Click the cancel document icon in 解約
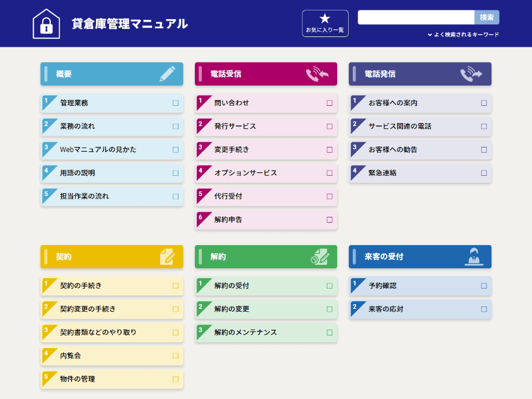This screenshot has height=399, width=532. tap(320, 257)
